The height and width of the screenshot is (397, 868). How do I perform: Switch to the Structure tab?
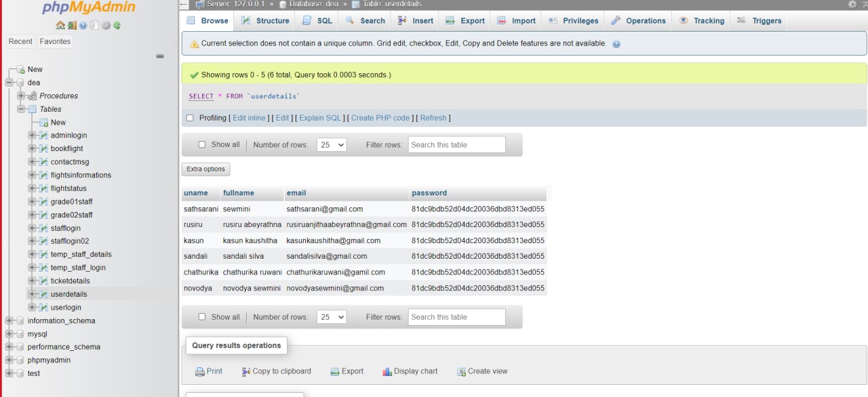click(x=265, y=21)
